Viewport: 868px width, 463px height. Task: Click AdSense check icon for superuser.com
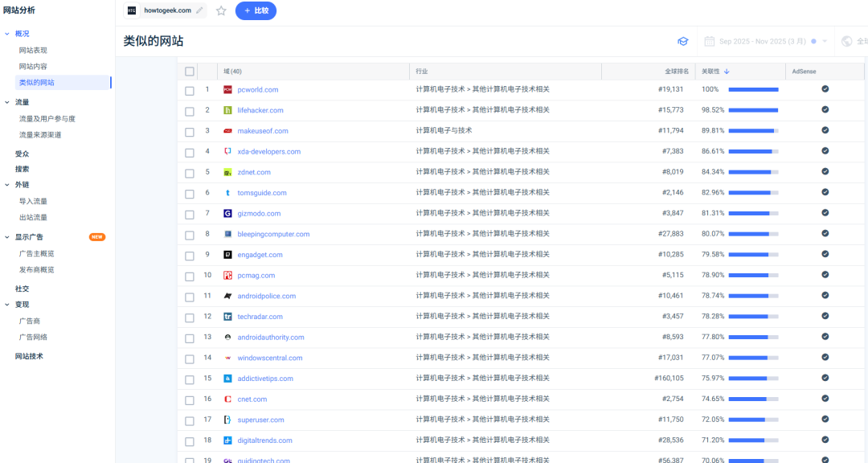point(825,420)
